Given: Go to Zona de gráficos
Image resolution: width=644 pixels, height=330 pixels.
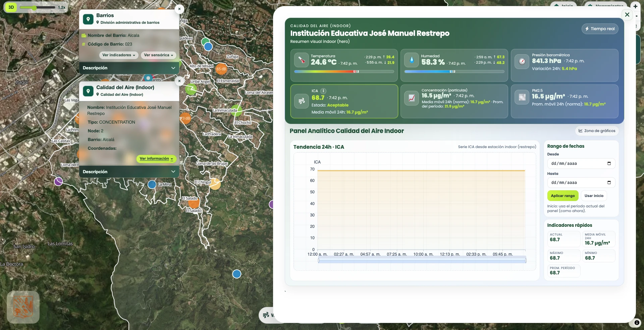Looking at the screenshot, I should pos(597,131).
